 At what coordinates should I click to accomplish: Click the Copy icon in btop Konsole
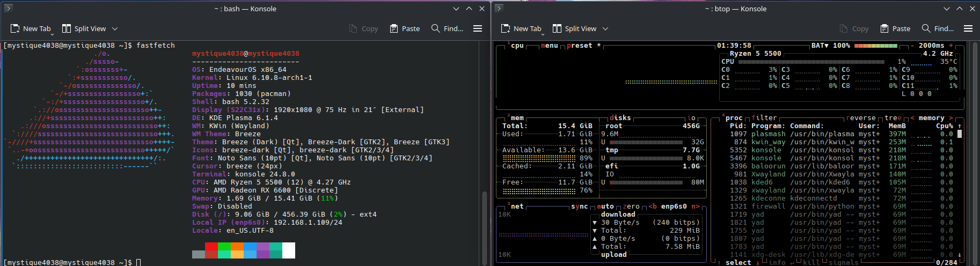pyautogui.click(x=844, y=28)
